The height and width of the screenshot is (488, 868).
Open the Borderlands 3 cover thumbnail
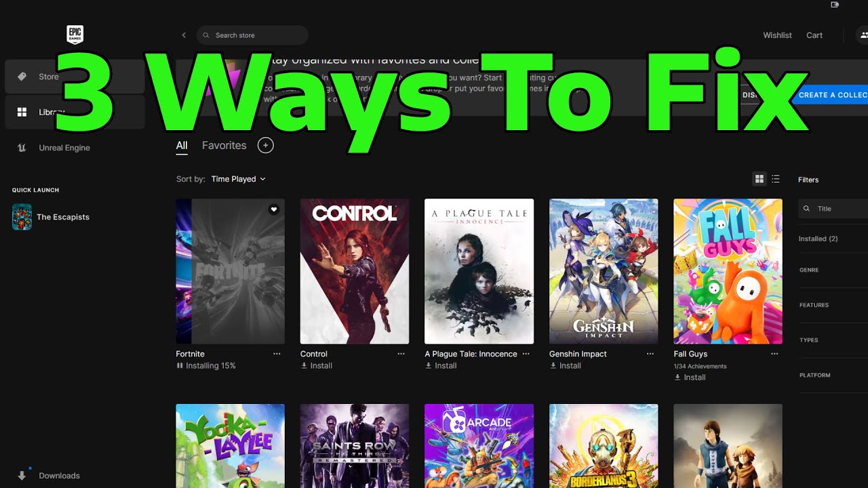point(604,446)
